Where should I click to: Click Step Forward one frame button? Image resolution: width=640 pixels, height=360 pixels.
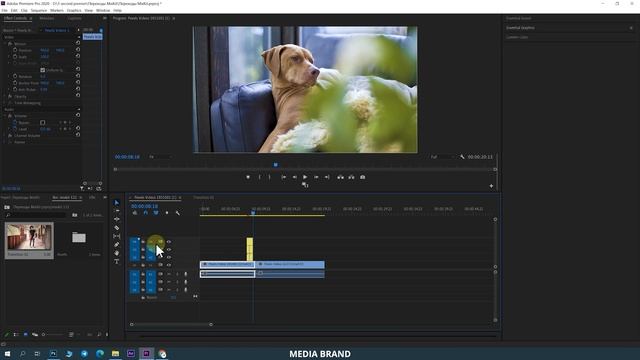coord(316,177)
